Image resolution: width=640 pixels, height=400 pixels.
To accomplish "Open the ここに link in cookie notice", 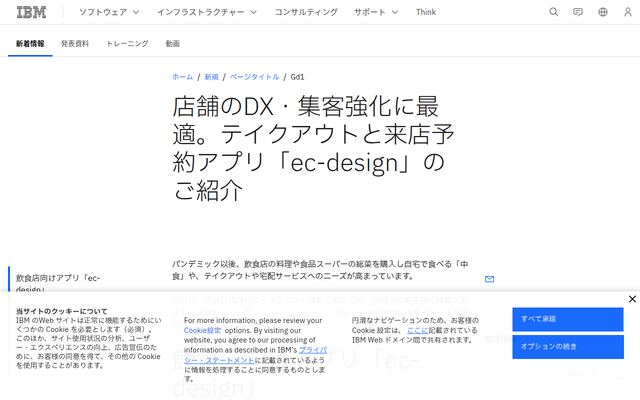I will pos(418,330).
